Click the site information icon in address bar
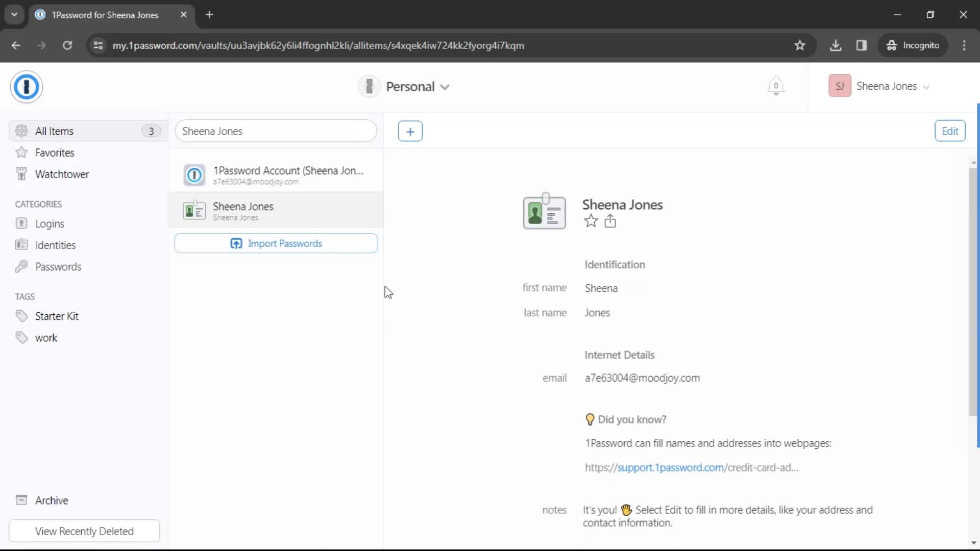The height and width of the screenshot is (551, 980). tap(98, 45)
